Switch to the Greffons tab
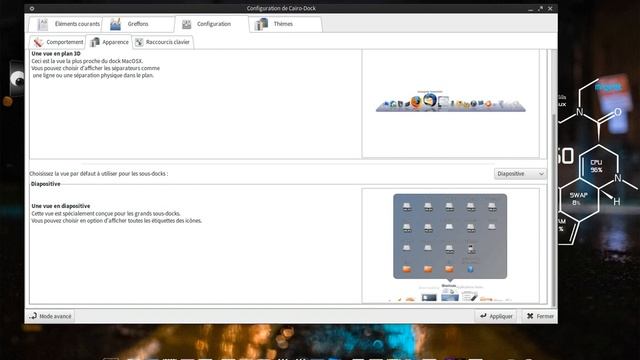Image resolution: width=640 pixels, height=360 pixels. coord(138,24)
